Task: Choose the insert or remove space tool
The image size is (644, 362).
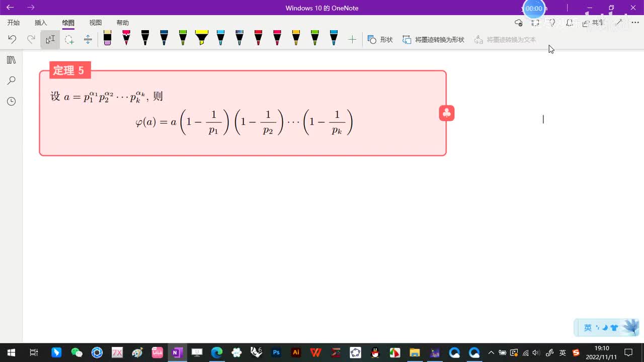Action: point(88,39)
